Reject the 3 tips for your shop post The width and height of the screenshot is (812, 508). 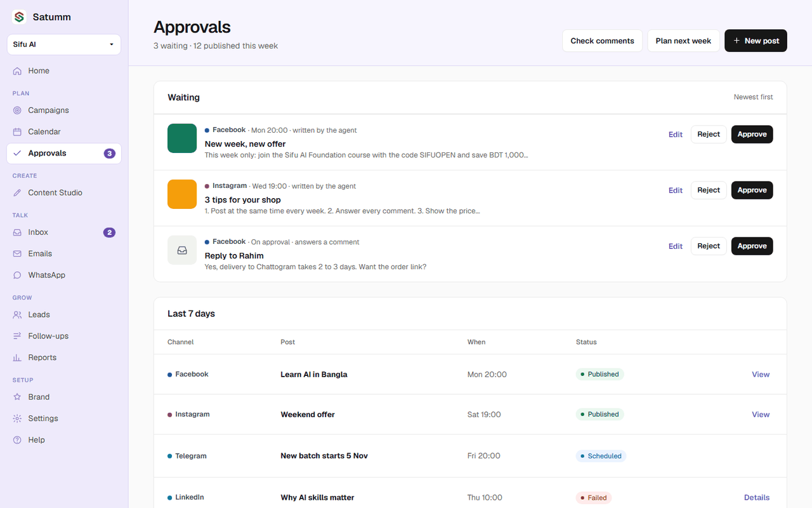coord(709,190)
